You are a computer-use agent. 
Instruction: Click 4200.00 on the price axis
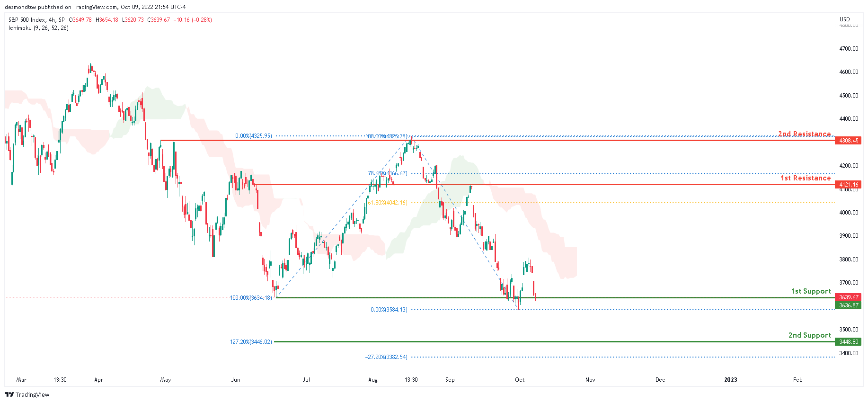[849, 166]
